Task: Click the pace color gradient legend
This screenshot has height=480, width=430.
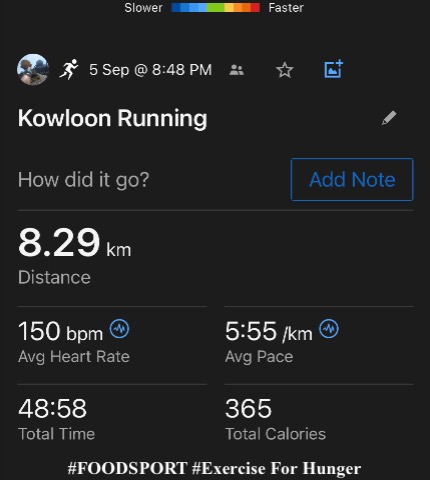Action: pos(215,7)
